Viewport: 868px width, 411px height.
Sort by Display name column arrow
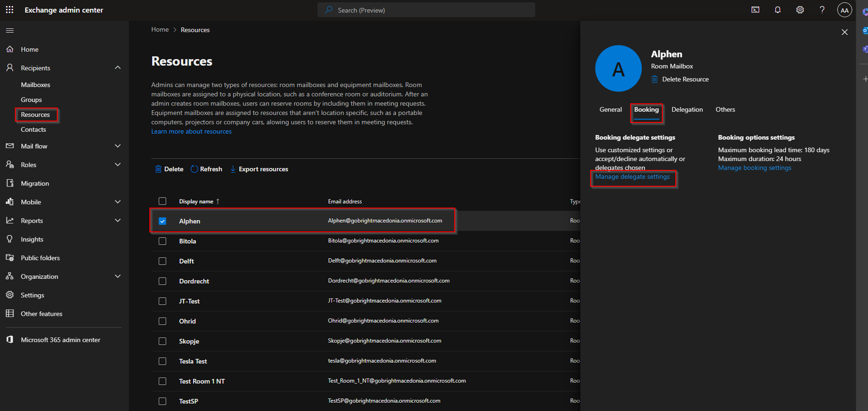click(x=218, y=202)
